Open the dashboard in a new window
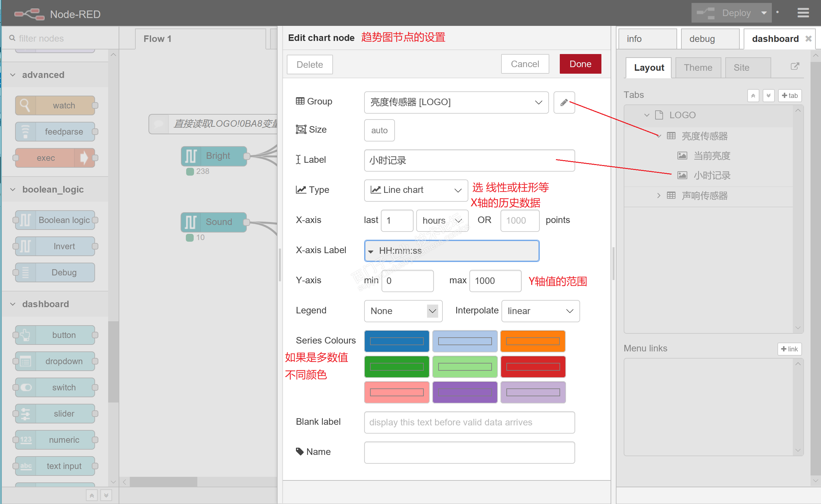Screen dimensions: 821x504 tap(795, 66)
